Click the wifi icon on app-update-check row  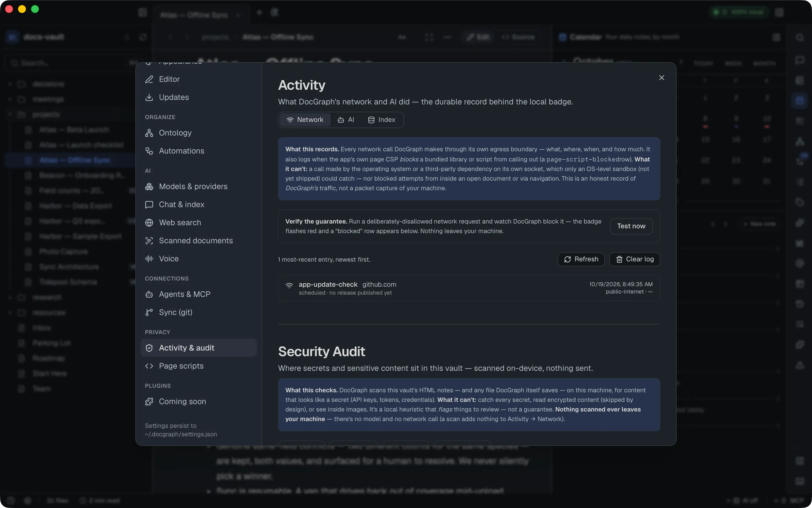tap(289, 286)
